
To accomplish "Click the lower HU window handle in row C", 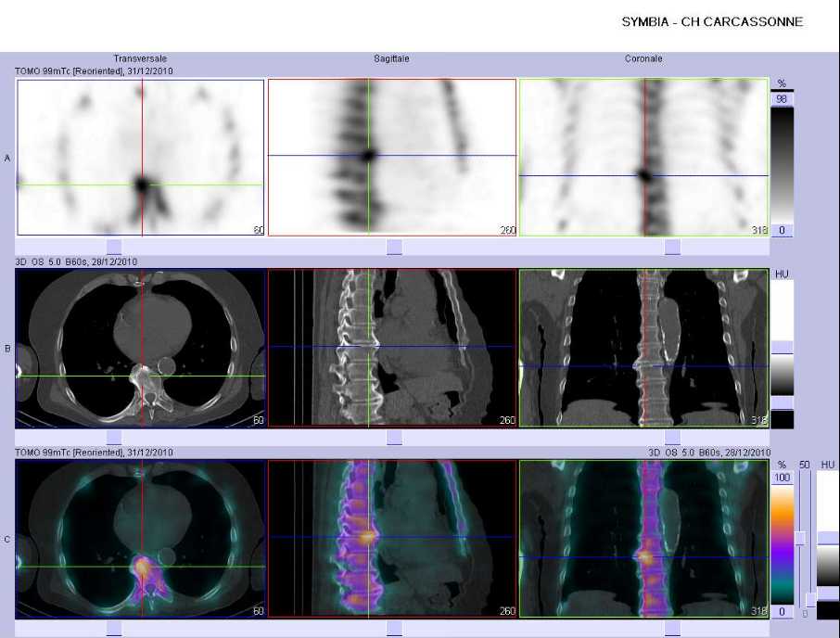I will 828,593.
